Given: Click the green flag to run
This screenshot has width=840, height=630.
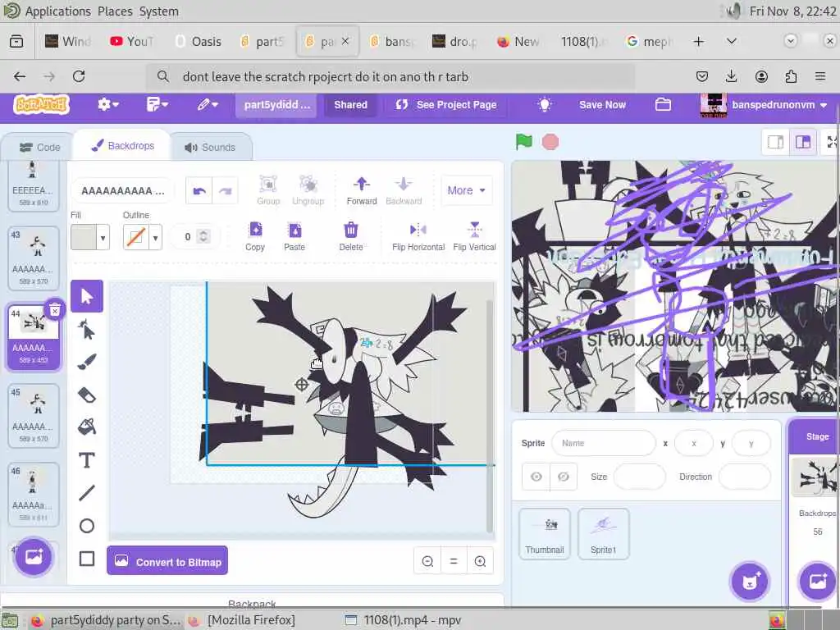Looking at the screenshot, I should pos(523,142).
